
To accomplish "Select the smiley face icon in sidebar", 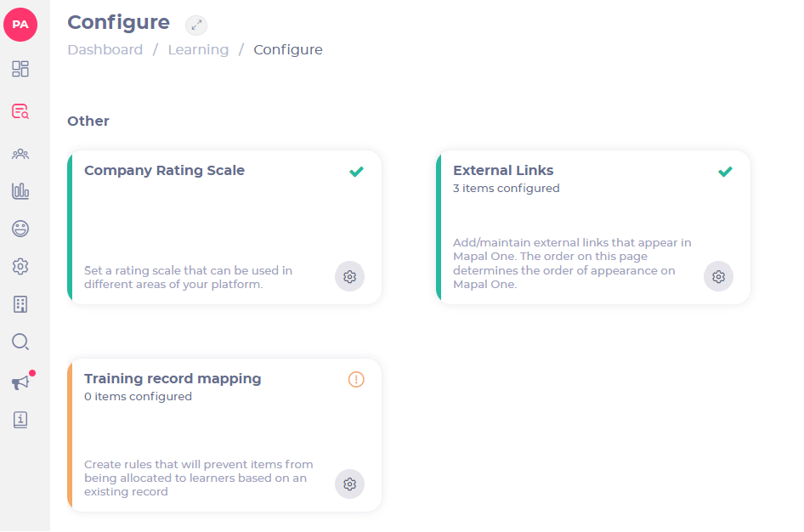I will pos(20,229).
